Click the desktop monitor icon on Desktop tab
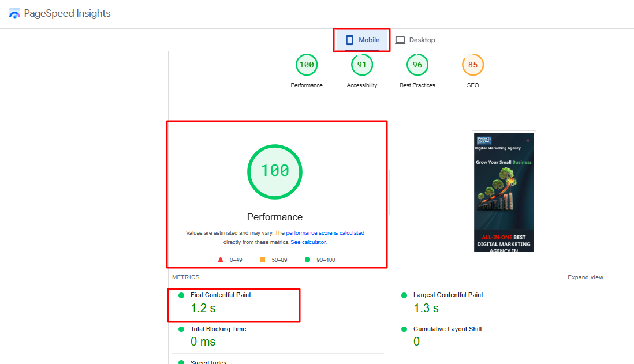 (400, 40)
